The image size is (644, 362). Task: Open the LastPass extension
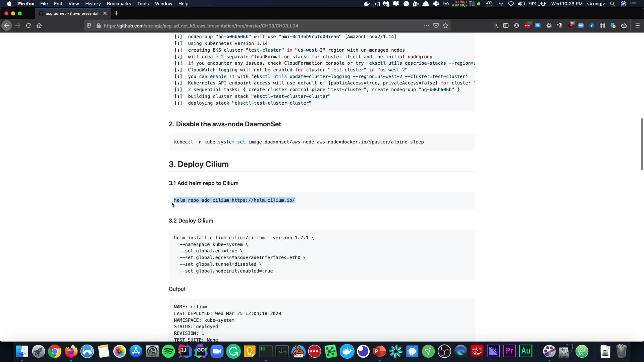point(527,25)
